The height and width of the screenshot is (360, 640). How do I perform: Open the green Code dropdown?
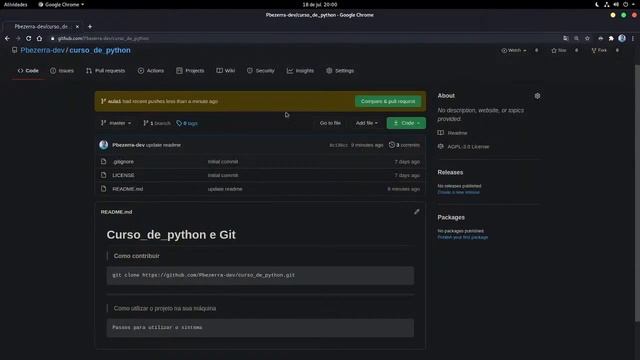(x=406, y=123)
